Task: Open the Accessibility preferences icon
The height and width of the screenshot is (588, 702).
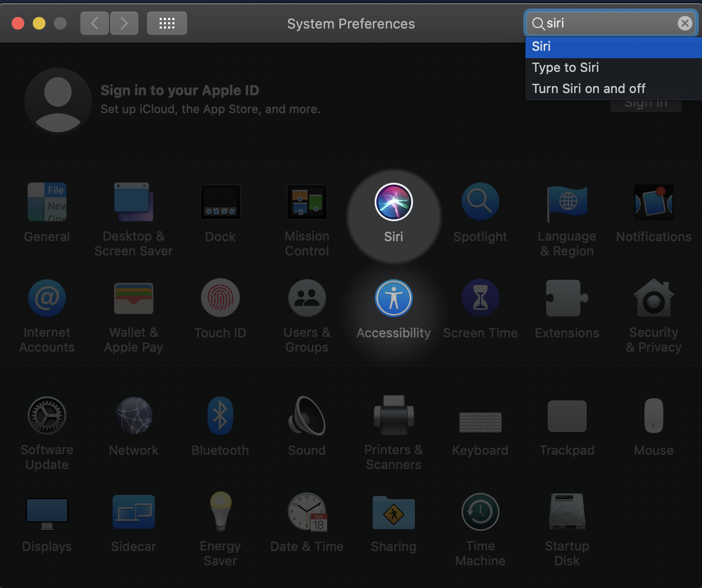Action: click(393, 299)
